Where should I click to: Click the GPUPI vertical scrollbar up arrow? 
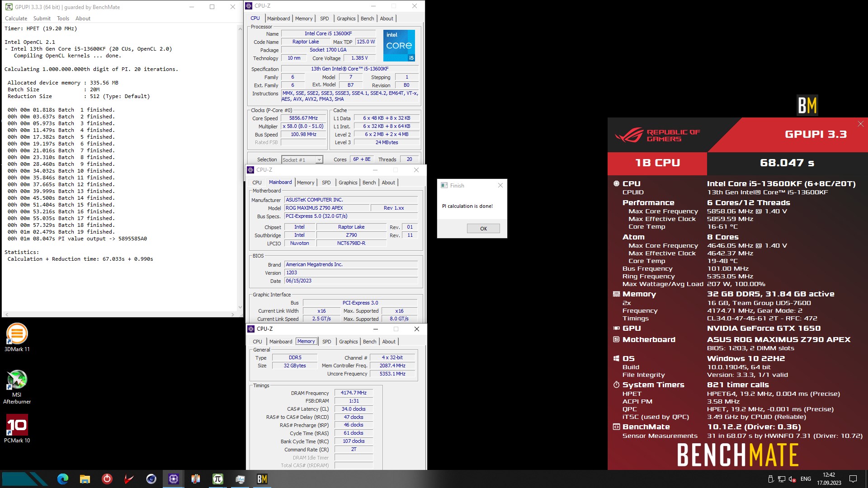(240, 28)
